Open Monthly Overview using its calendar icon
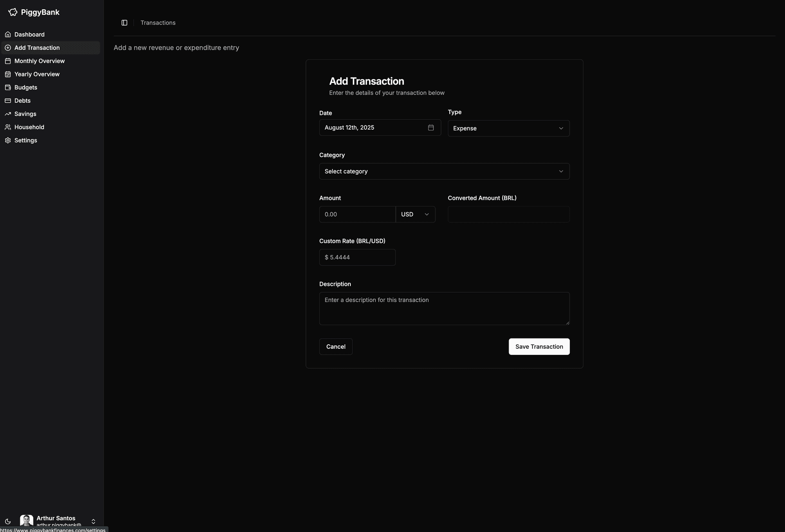Viewport: 785px width, 532px height. tap(8, 61)
